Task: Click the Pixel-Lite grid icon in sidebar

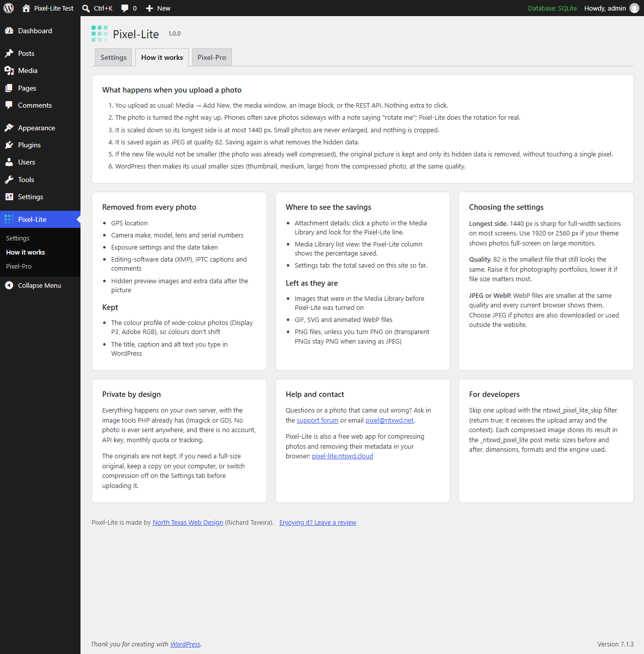Action: tap(9, 219)
